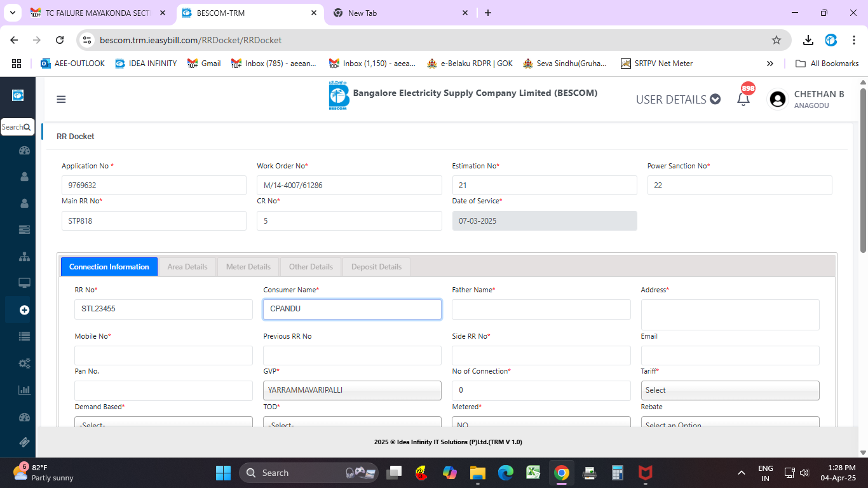Viewport: 868px width, 488px height.
Task: Select the Connection Information tab
Action: coord(109,267)
